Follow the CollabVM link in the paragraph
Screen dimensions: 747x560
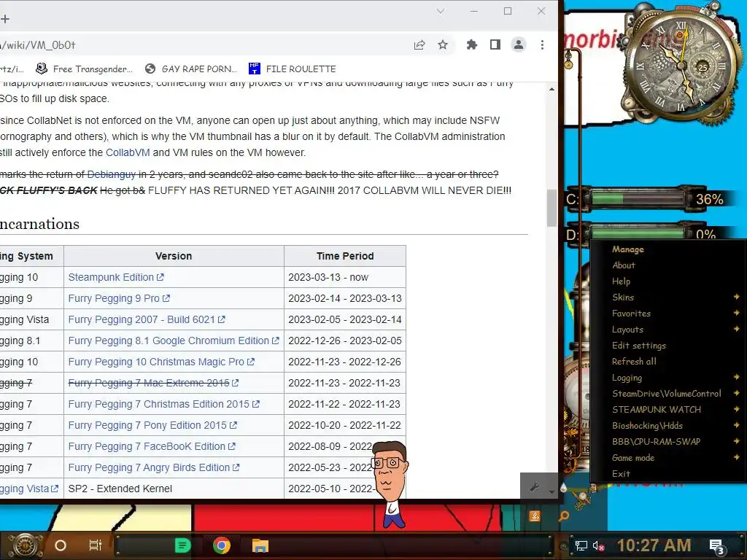click(128, 153)
